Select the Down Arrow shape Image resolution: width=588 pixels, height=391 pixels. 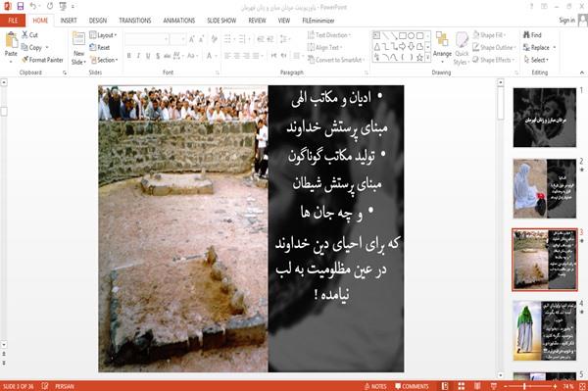[411, 46]
